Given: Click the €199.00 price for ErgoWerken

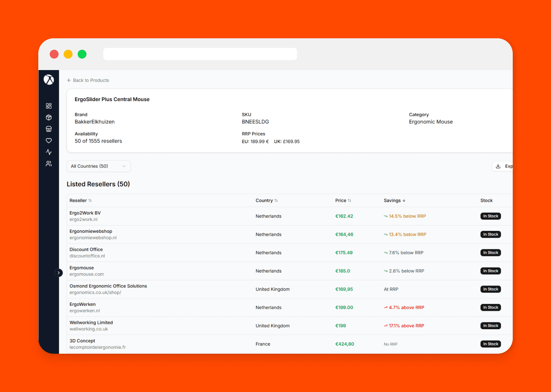Looking at the screenshot, I should pyautogui.click(x=344, y=308).
